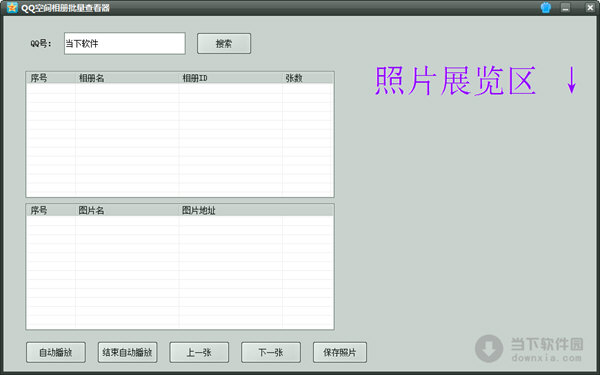The width and height of the screenshot is (600, 375).
Task: Click the app star icon in title bar
Action: (x=12, y=8)
